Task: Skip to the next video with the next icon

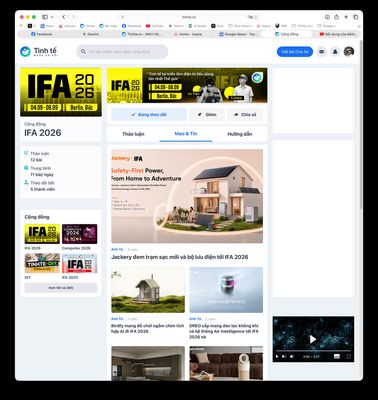Action: 284,356
